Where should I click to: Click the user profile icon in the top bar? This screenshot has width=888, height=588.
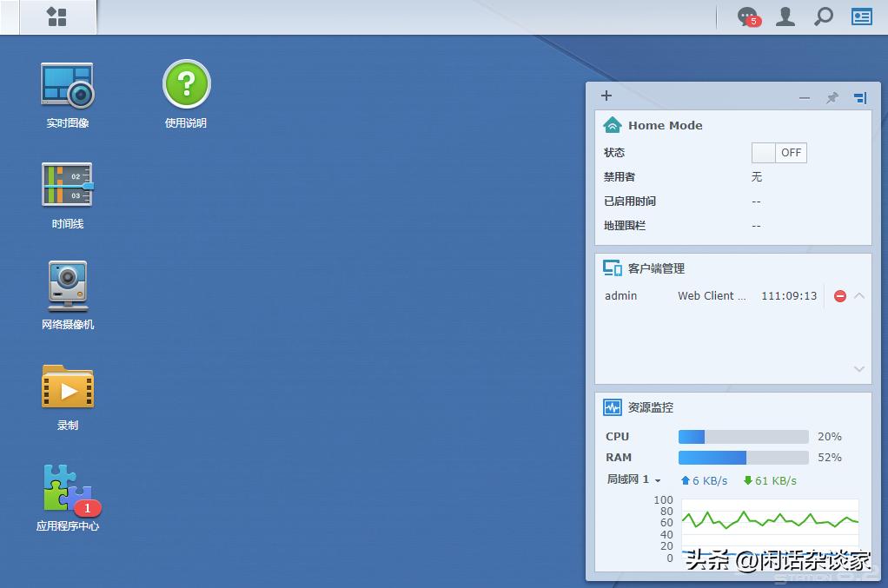[785, 17]
